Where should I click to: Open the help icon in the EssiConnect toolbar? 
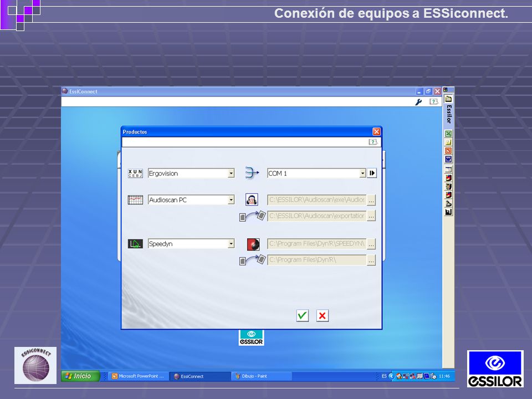tap(433, 101)
